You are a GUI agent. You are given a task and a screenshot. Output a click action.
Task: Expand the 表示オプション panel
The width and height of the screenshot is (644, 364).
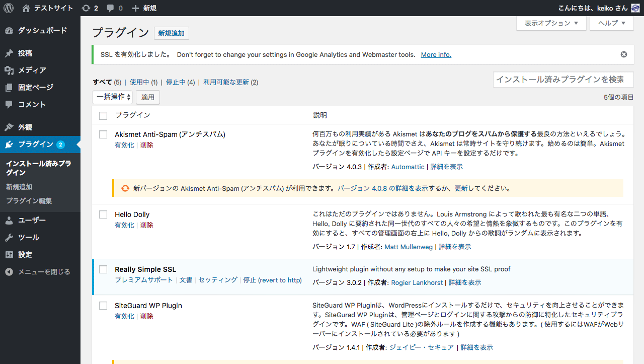point(551,23)
